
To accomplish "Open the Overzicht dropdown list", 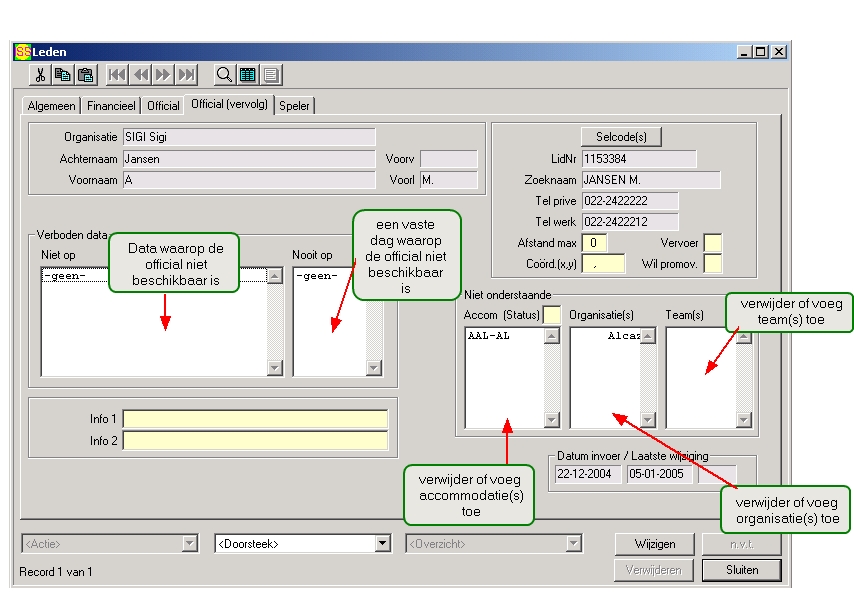I will (x=573, y=544).
